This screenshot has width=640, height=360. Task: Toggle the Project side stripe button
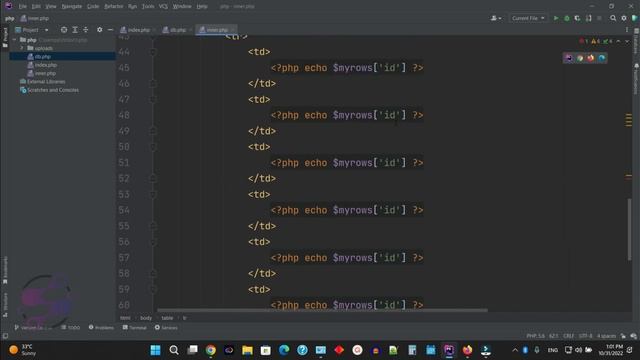[5, 38]
